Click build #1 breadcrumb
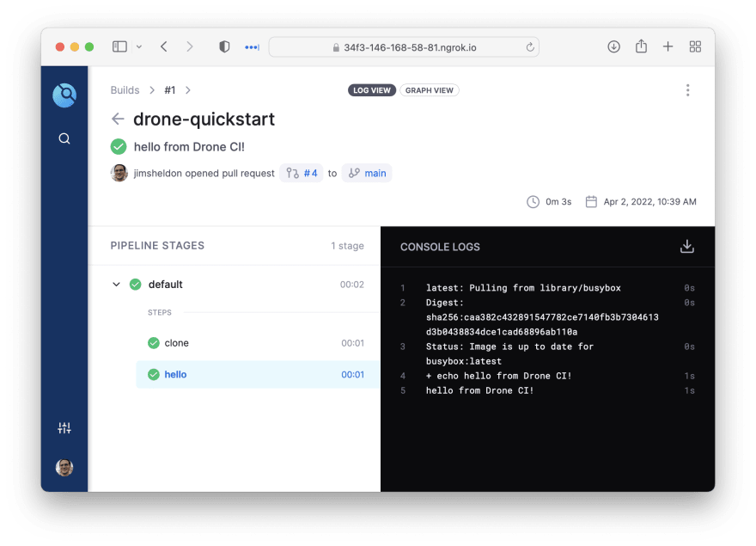756x546 pixels. click(x=170, y=90)
